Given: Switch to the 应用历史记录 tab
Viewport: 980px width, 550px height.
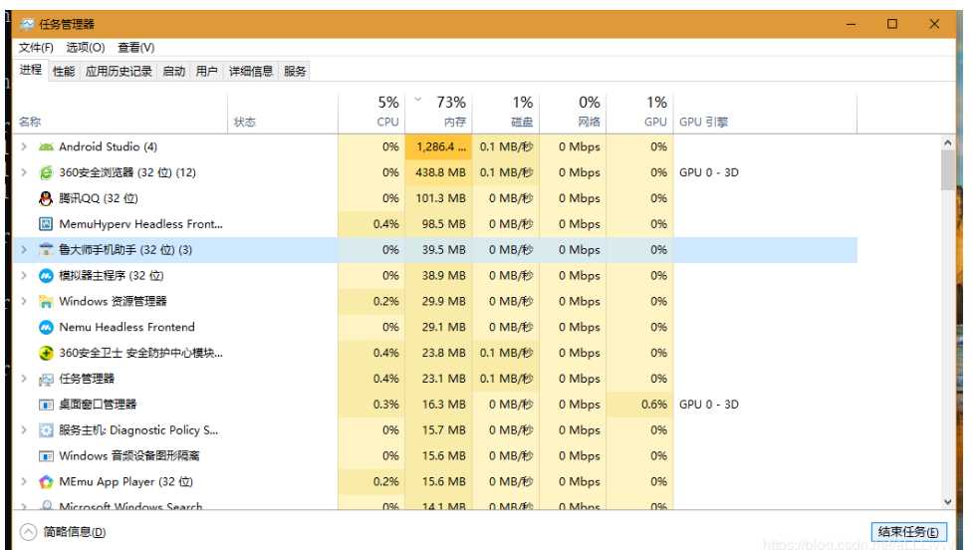Looking at the screenshot, I should click(x=119, y=72).
